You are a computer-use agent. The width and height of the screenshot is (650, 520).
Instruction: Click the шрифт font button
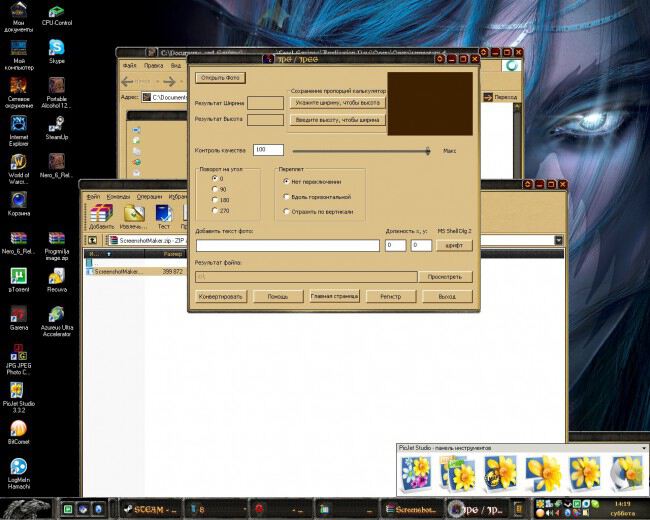pyautogui.click(x=454, y=245)
